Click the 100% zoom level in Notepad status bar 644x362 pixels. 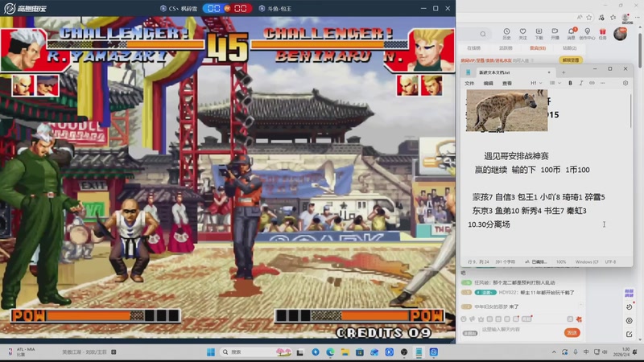tap(560, 262)
